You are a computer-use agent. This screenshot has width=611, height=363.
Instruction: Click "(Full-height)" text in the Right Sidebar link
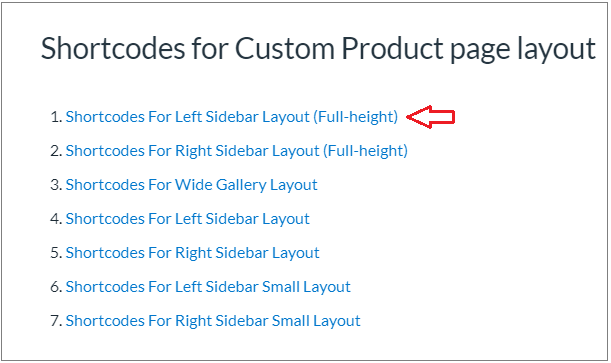click(x=366, y=151)
